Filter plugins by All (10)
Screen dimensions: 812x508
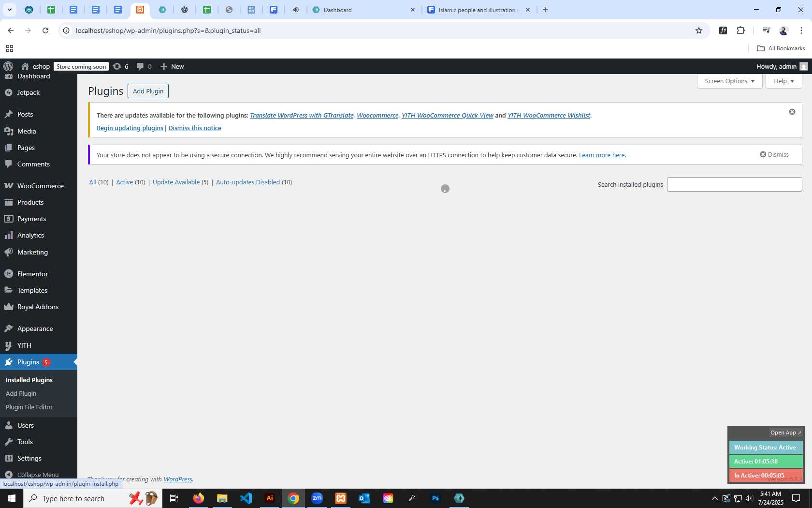99,182
